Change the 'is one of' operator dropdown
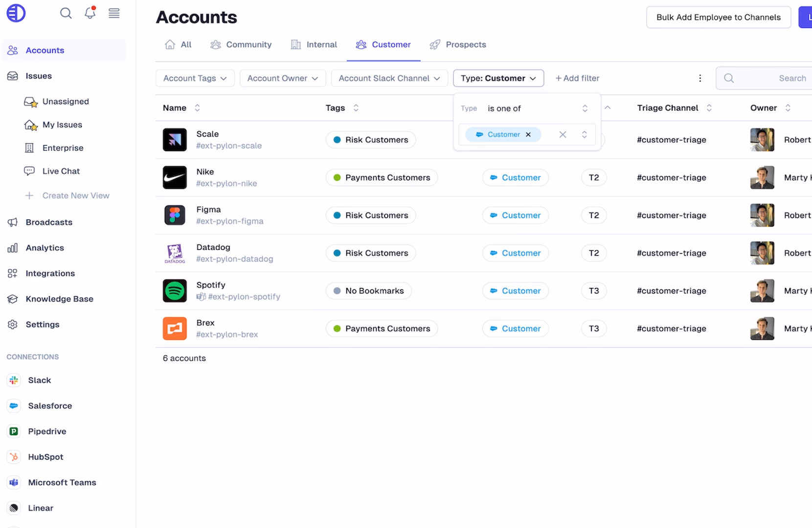The width and height of the screenshot is (812, 528). (x=538, y=109)
